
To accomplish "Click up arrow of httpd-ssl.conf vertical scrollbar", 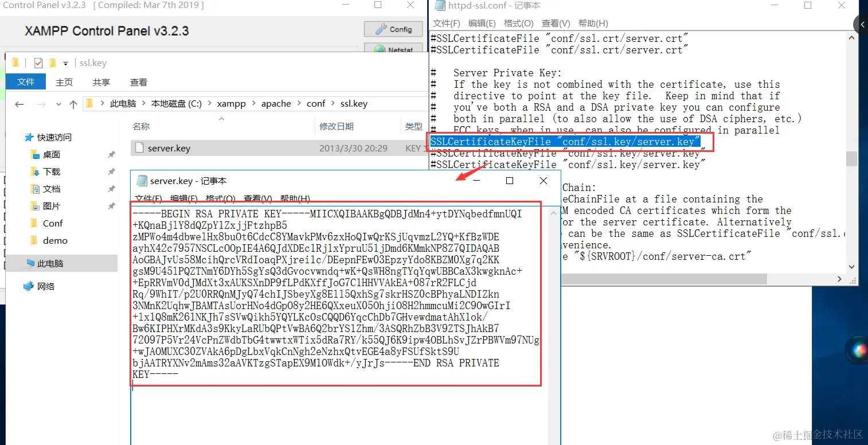I will 852,38.
